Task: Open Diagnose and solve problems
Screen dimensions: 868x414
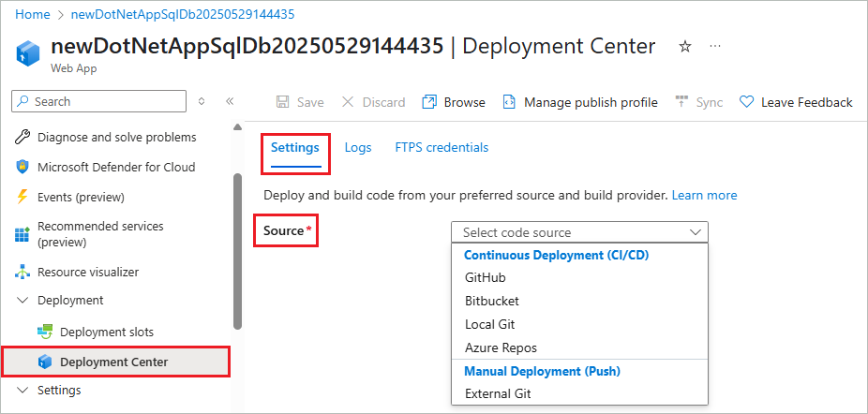Action: pos(116,137)
